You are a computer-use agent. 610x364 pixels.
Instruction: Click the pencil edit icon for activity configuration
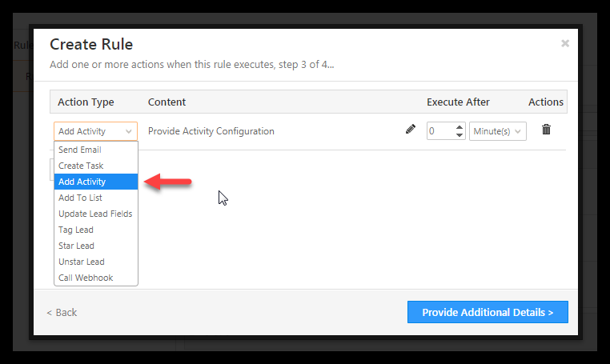411,129
